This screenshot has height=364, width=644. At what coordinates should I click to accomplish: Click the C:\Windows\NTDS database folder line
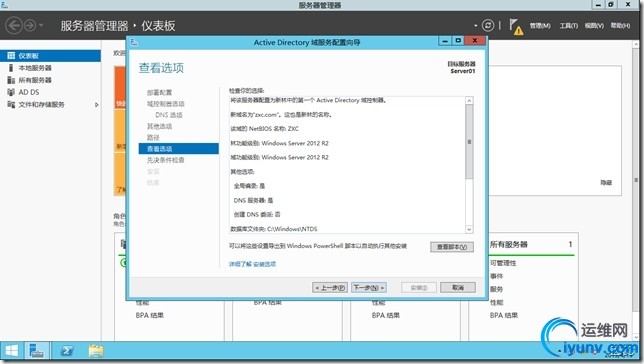[x=274, y=229]
